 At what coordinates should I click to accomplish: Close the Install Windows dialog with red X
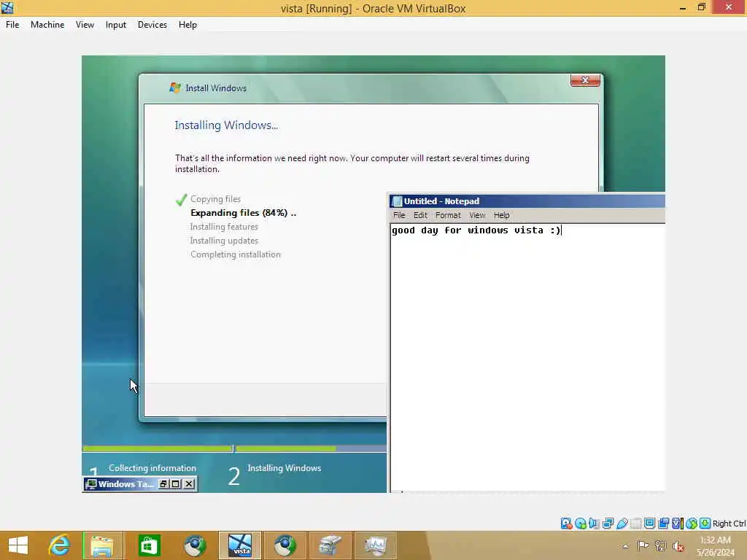point(585,80)
